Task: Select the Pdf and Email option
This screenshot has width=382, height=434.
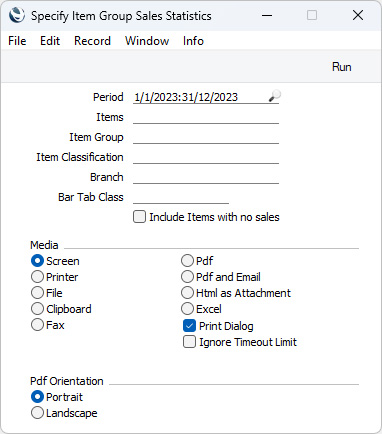Action: [187, 277]
